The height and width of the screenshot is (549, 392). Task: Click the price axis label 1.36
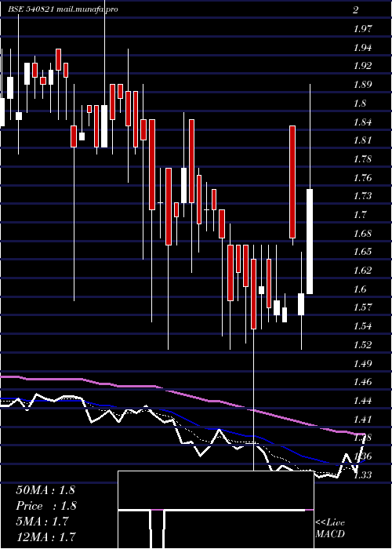click(362, 456)
